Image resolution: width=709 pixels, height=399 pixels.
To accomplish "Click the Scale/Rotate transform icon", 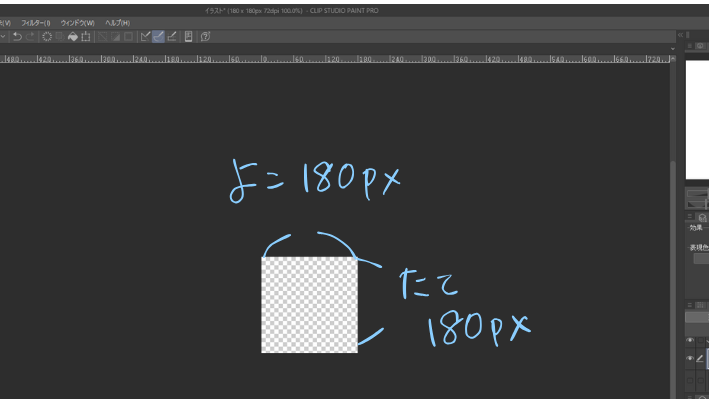I will click(85, 37).
